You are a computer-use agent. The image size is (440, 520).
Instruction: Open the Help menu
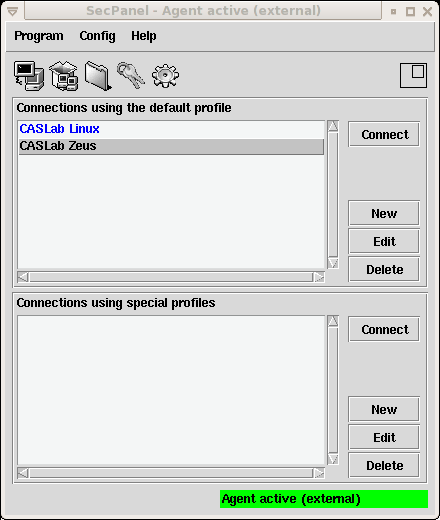click(143, 36)
